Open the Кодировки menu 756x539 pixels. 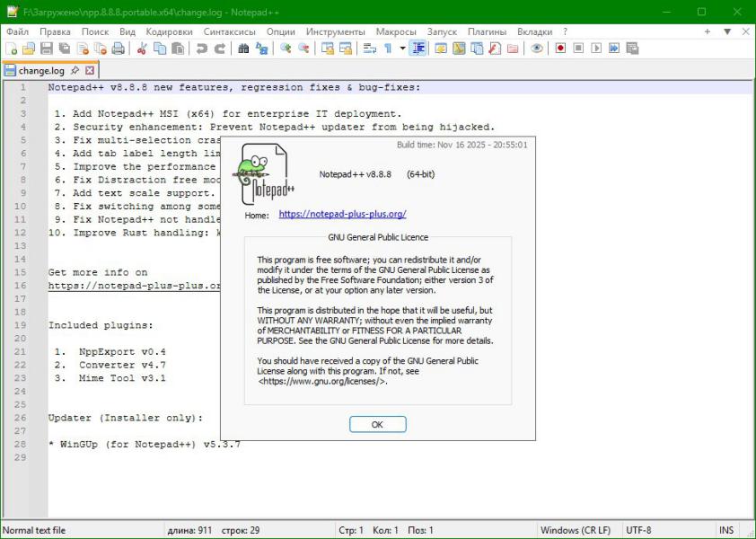click(169, 31)
